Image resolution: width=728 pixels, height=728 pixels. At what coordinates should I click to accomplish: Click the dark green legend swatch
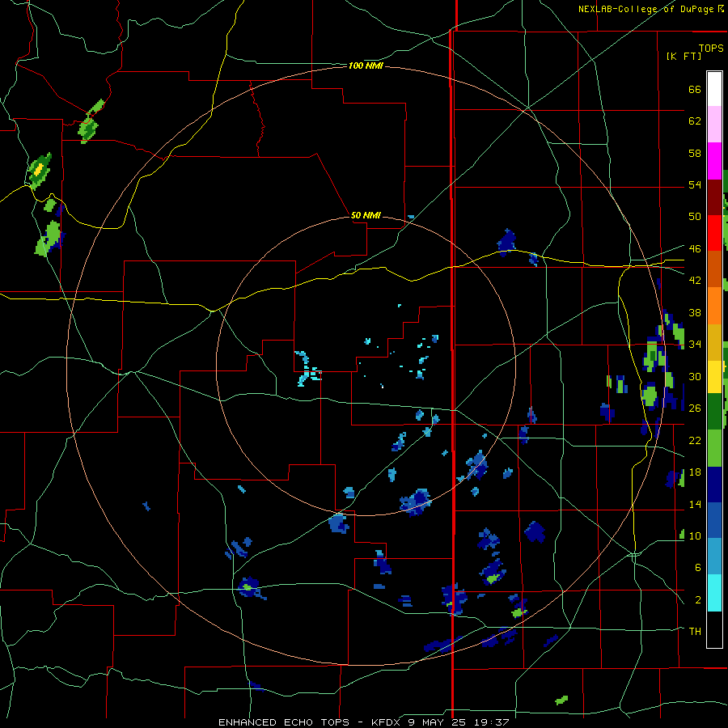714,412
